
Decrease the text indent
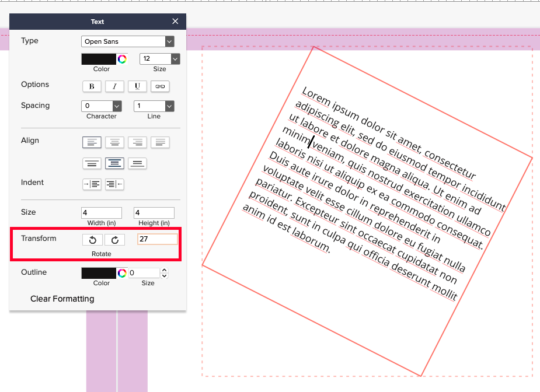pyautogui.click(x=114, y=184)
